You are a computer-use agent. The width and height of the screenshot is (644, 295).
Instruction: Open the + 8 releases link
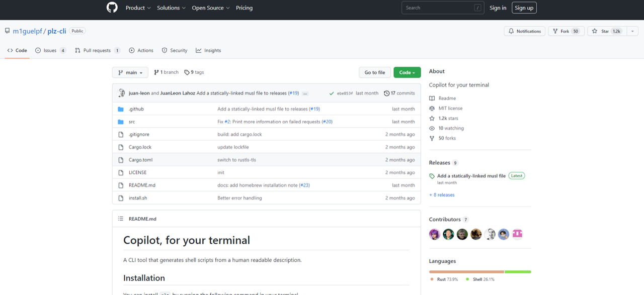point(442,195)
